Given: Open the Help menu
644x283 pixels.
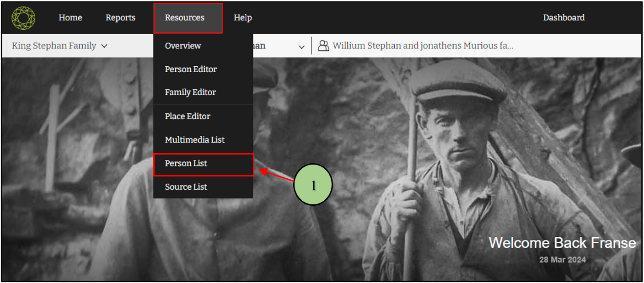Looking at the screenshot, I should click(242, 18).
